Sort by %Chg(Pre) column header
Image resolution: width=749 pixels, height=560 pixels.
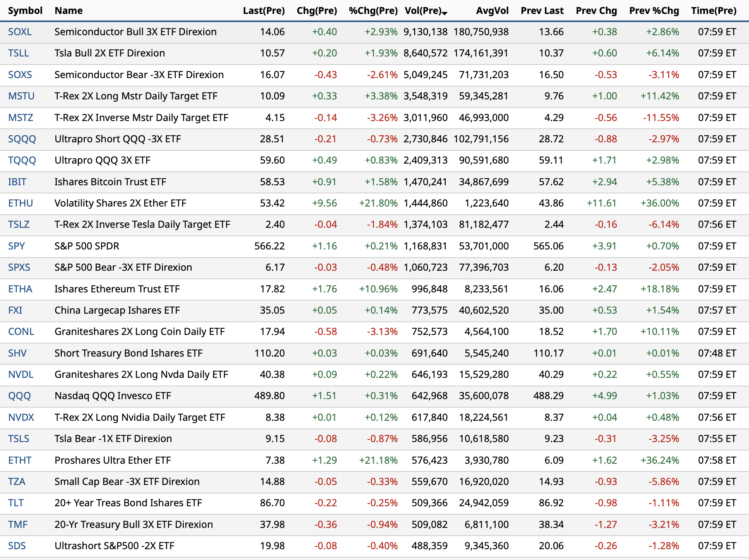[373, 10]
